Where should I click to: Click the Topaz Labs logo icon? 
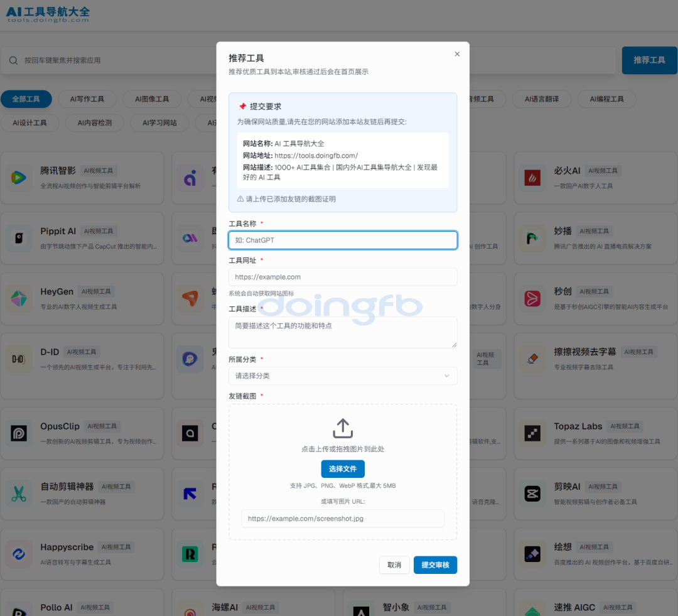coord(532,433)
